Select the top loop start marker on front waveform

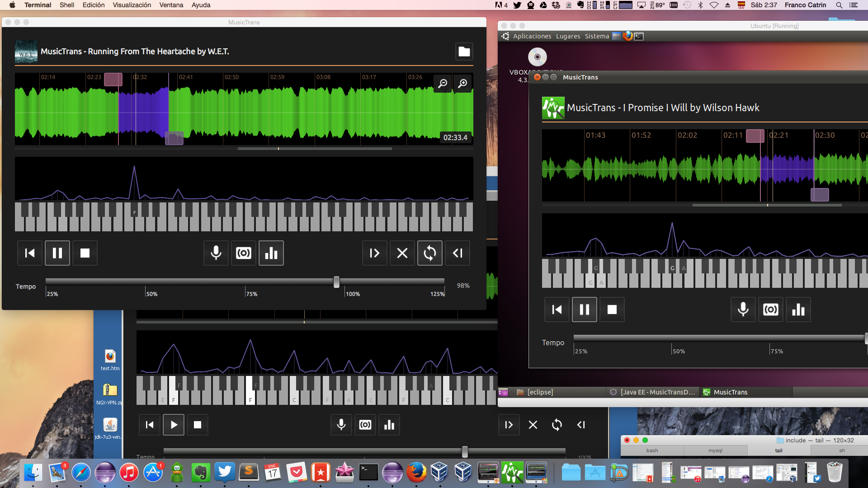113,80
